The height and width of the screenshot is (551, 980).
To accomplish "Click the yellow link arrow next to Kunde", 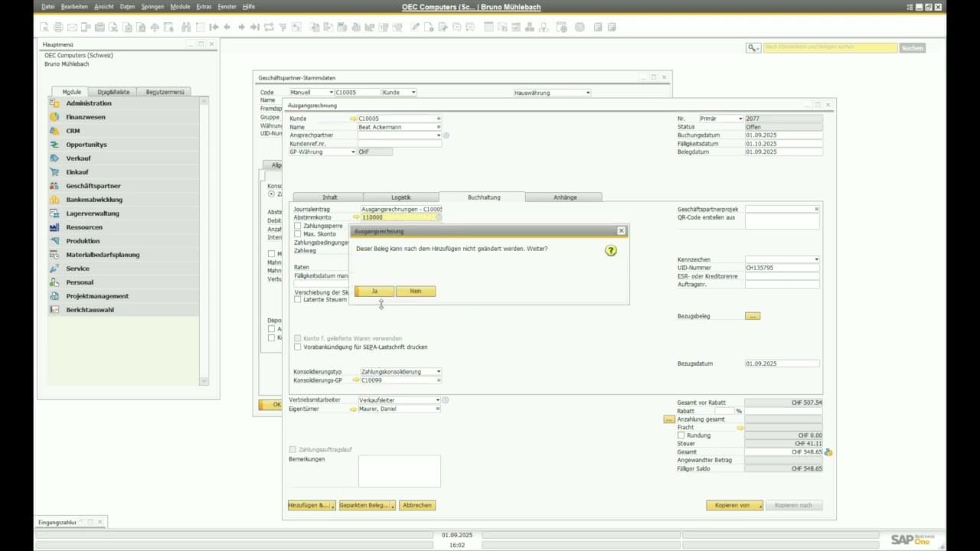I will tap(353, 119).
